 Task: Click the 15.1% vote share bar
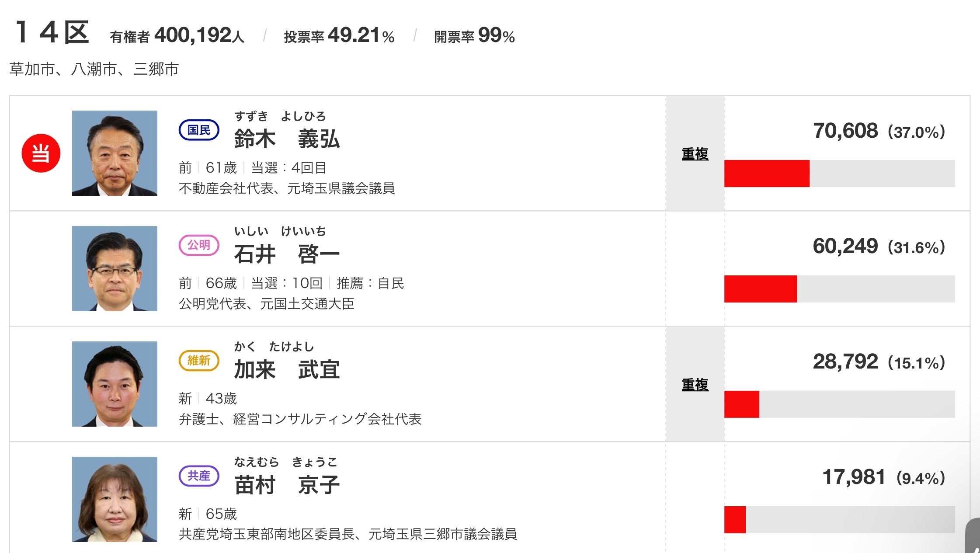[839, 404]
